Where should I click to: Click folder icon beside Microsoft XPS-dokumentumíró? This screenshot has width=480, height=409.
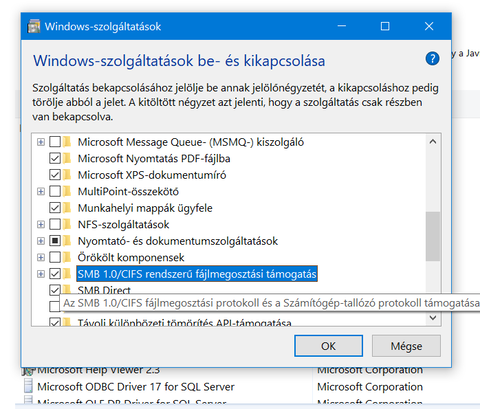[x=67, y=175]
